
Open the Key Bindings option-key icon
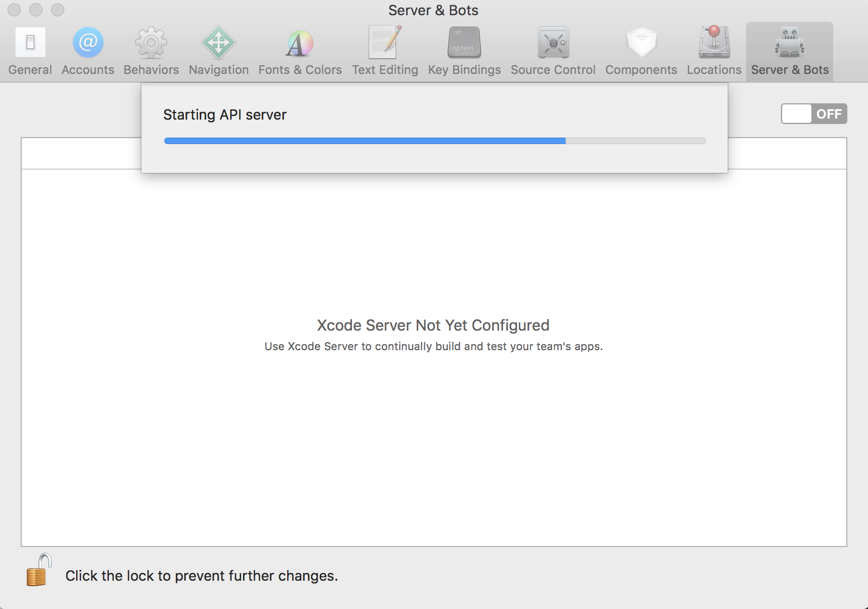click(464, 42)
